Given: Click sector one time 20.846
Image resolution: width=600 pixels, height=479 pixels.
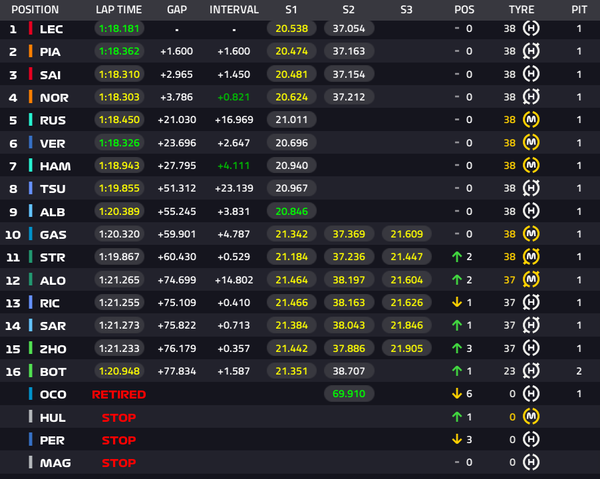Looking at the screenshot, I should 292,211.
